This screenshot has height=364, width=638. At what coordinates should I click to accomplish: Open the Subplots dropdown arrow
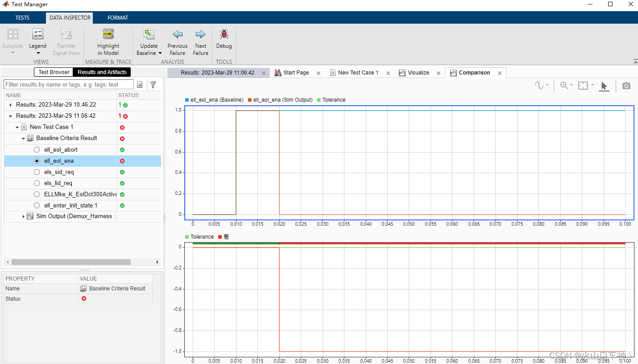[12, 53]
